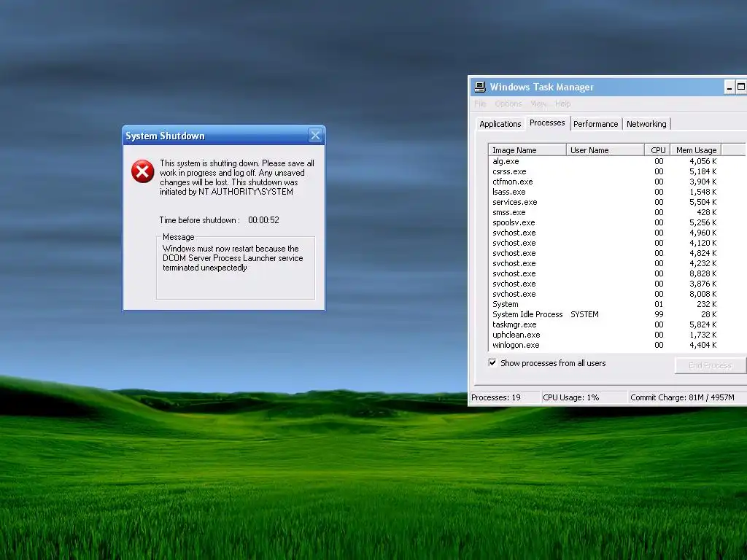Toggle Show processes from all users

(x=492, y=363)
